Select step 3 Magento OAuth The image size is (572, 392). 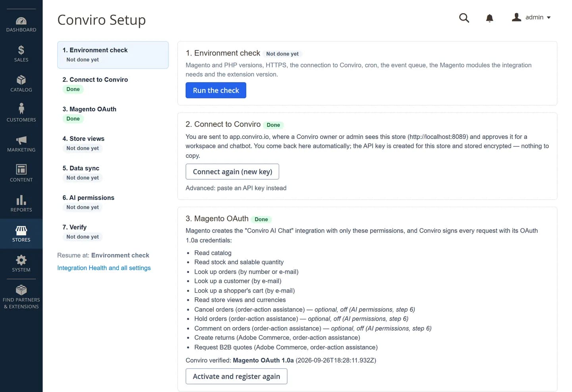click(113, 113)
